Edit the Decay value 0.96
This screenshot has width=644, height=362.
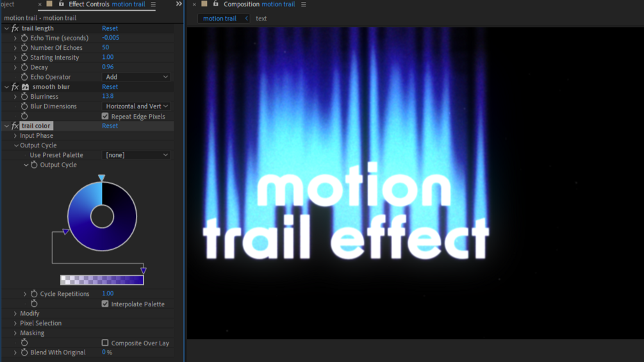pos(108,67)
